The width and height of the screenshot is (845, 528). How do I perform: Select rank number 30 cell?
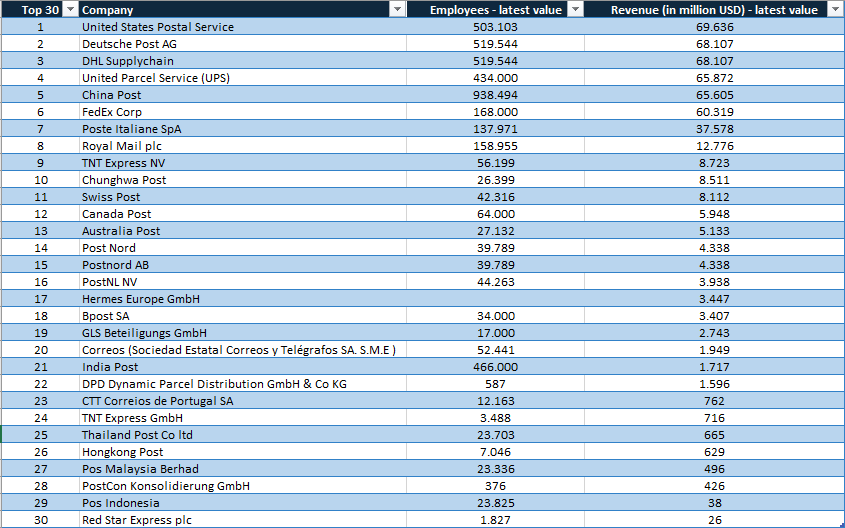40,519
